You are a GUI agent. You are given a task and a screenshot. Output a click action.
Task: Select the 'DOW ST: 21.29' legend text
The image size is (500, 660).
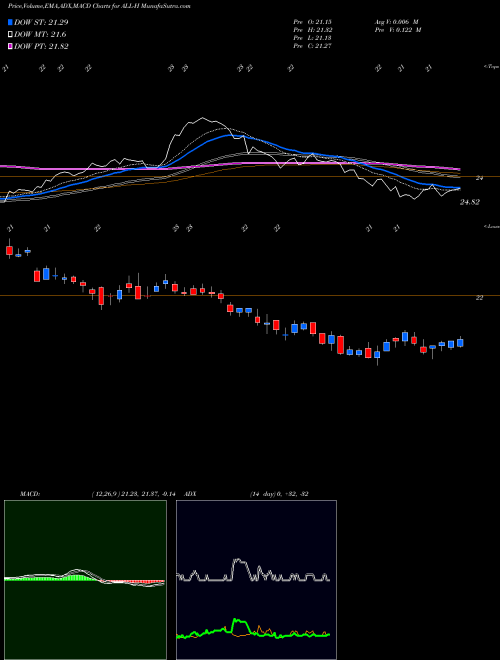[x=41, y=22]
